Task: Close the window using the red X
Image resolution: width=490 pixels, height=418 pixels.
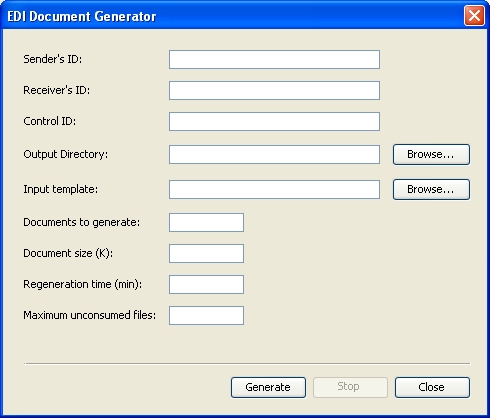Action: (474, 15)
